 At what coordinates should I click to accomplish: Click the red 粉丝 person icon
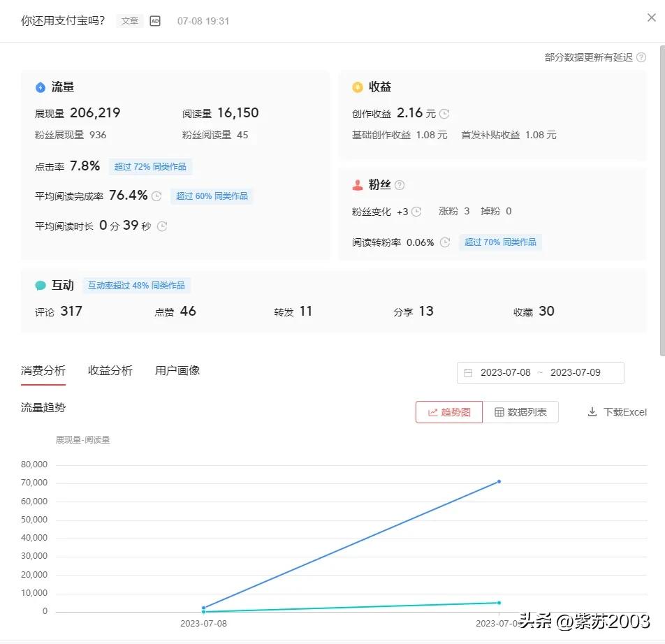coord(358,184)
